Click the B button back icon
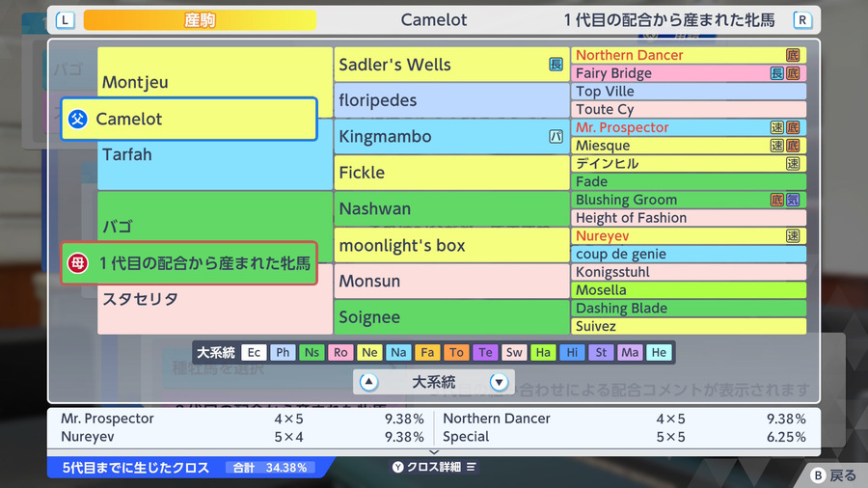Screen dimensions: 868x488 pos(818,475)
